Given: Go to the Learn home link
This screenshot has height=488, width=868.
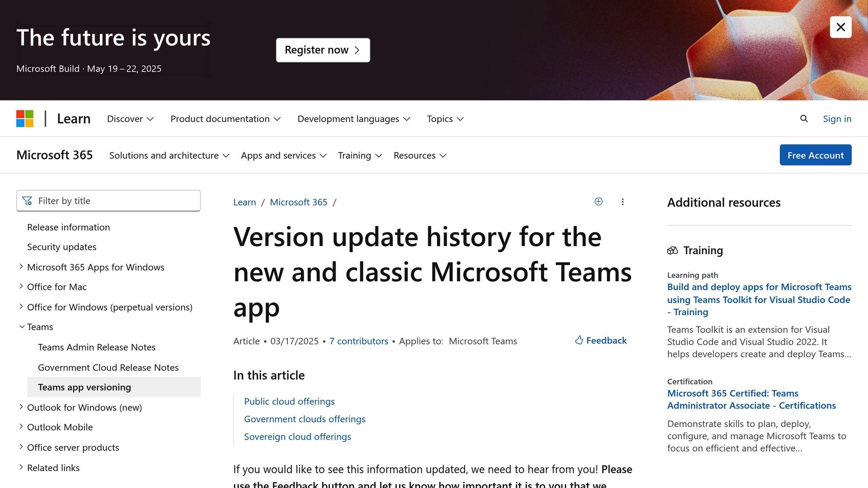Looking at the screenshot, I should [x=74, y=119].
